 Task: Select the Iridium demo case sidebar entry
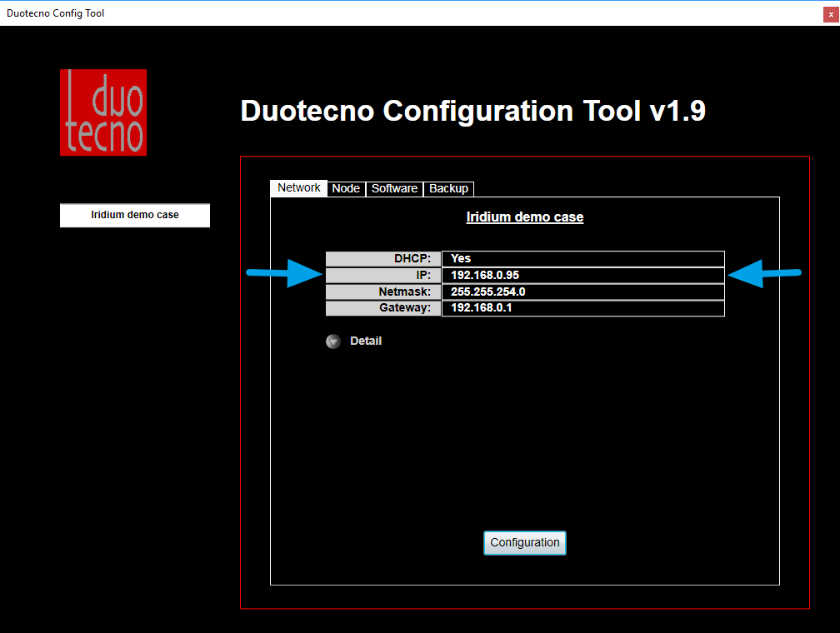tap(134, 215)
